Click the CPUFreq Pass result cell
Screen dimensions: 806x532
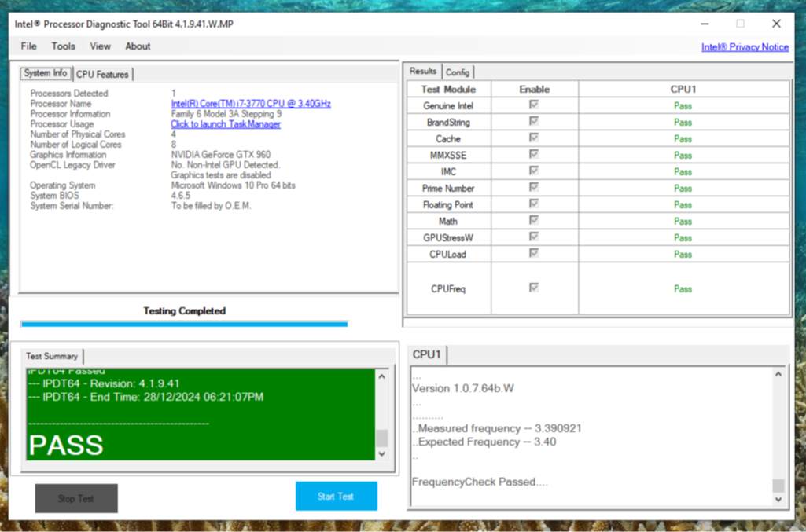click(683, 289)
